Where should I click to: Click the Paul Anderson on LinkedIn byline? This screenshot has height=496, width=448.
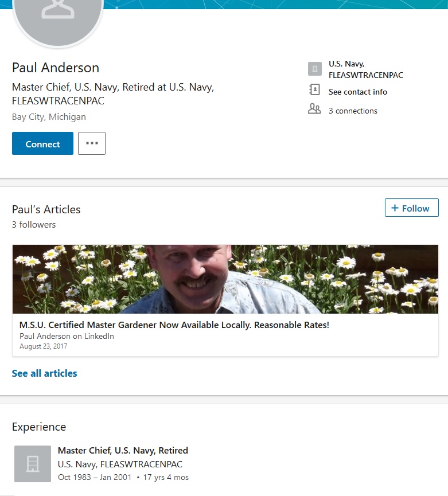(x=67, y=336)
